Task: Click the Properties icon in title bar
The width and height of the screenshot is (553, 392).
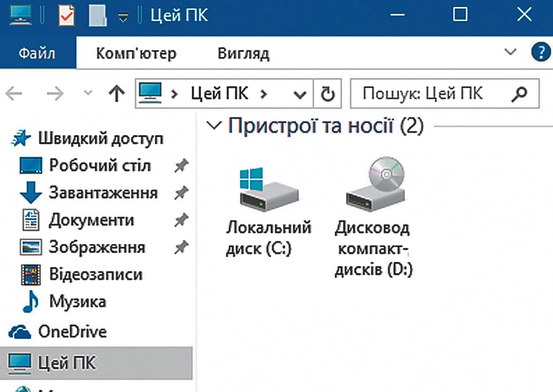Action: point(66,16)
